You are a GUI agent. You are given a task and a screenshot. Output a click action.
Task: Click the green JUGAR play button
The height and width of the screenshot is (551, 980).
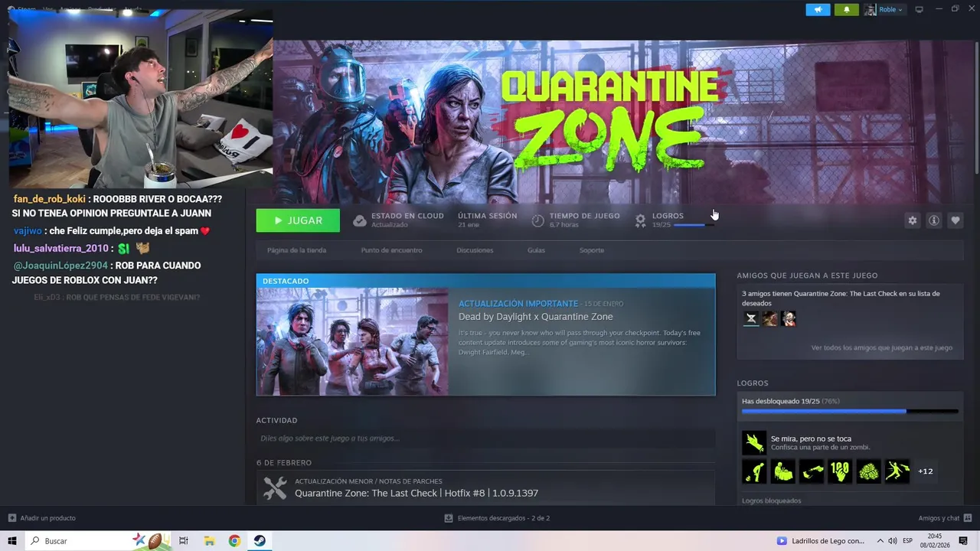tap(298, 220)
